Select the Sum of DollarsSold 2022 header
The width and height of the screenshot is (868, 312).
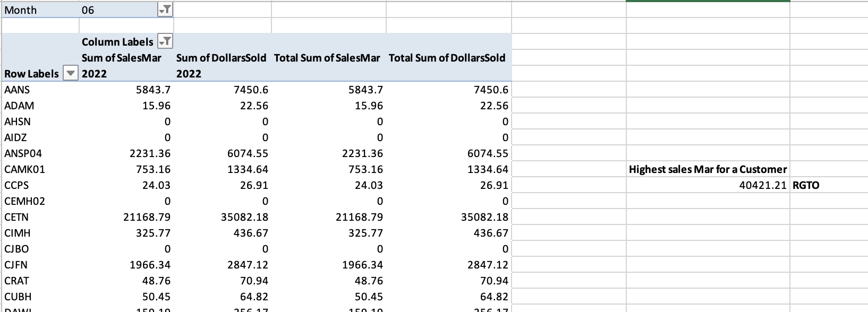[221, 65]
